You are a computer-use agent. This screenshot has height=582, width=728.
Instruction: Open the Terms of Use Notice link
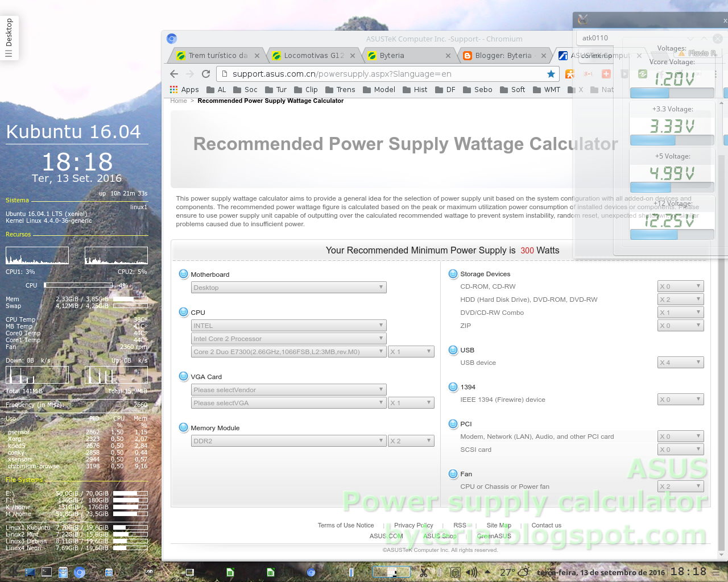point(346,525)
